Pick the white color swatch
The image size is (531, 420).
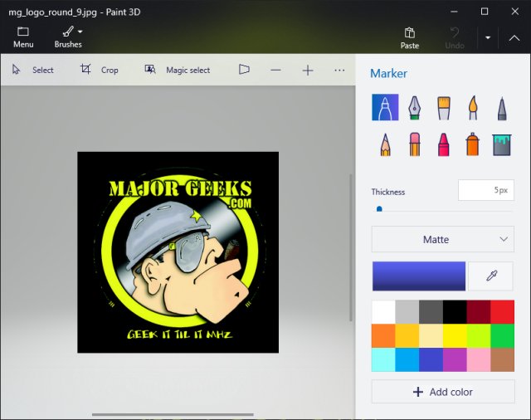tap(383, 312)
